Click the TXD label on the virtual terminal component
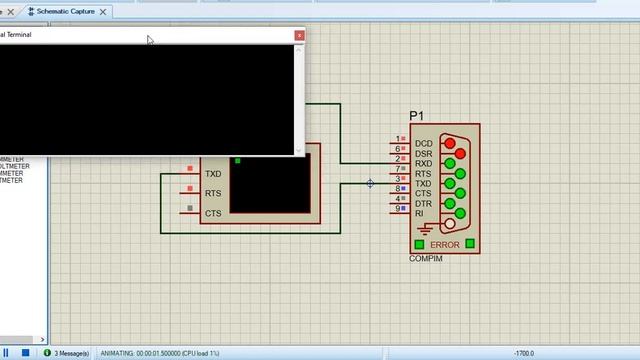Viewport: 640px width, 360px height. pyautogui.click(x=213, y=174)
